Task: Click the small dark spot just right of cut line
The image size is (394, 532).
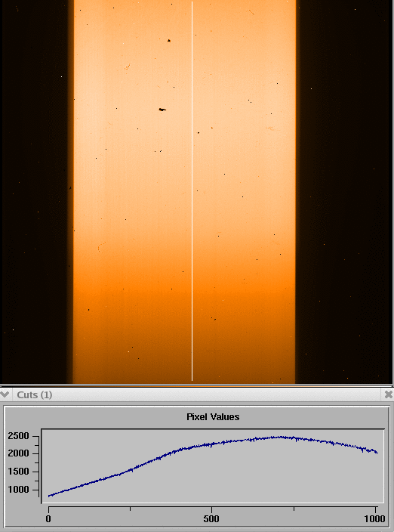Action: point(199,133)
